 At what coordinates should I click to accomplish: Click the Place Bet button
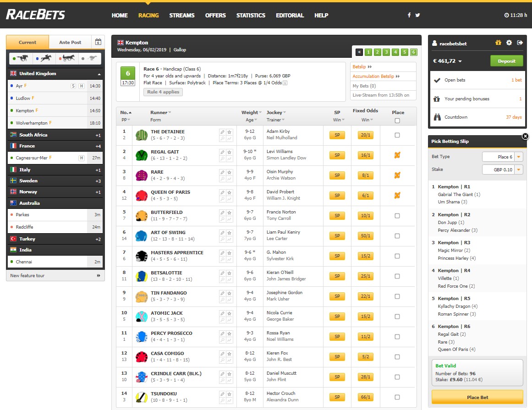477,397
